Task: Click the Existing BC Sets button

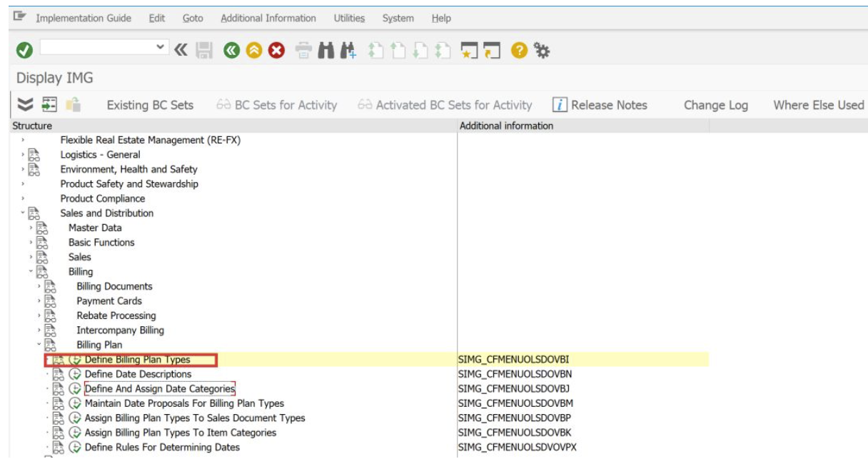Action: coord(150,105)
